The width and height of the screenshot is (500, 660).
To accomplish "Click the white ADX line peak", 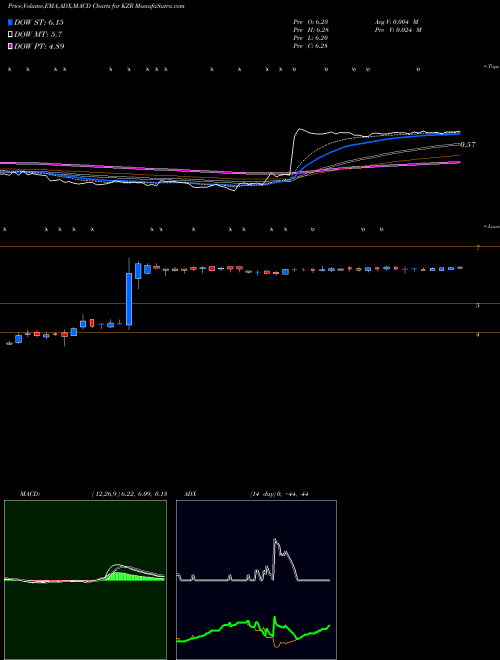I will coord(274,540).
